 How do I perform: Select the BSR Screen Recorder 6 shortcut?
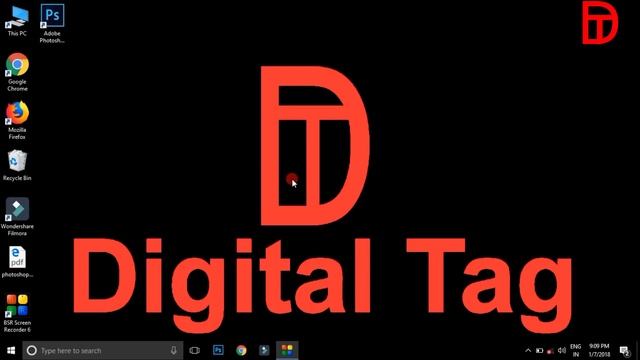click(17, 313)
